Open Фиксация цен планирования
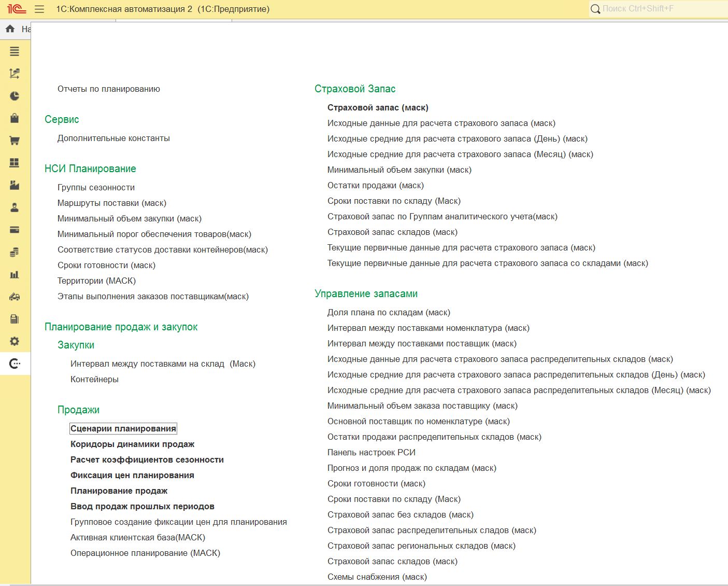728x586 pixels. coord(132,476)
